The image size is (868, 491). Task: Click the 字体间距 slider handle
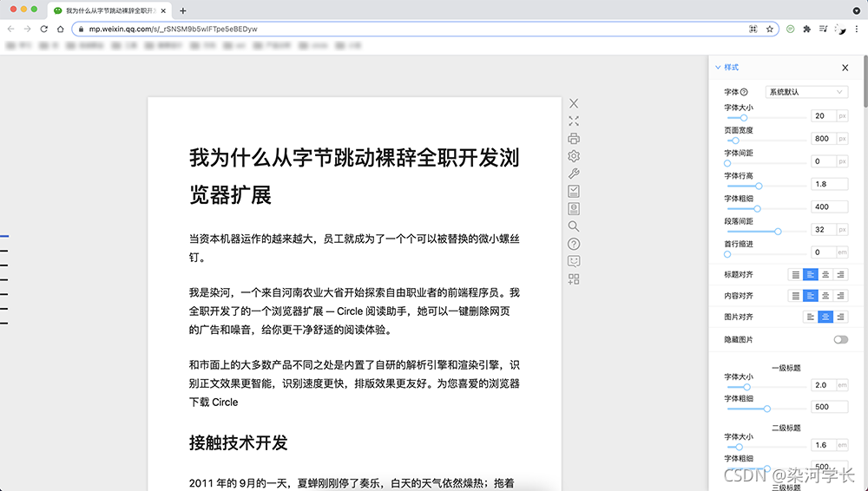click(727, 163)
